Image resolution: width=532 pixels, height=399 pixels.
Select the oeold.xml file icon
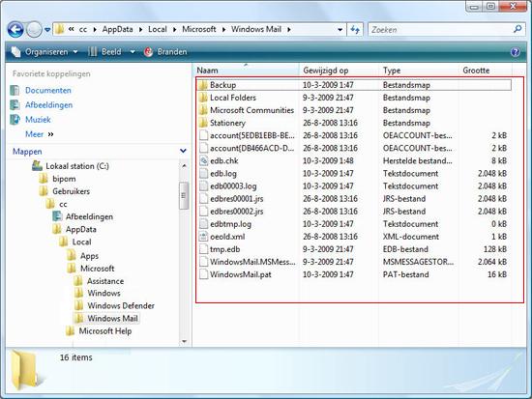[x=203, y=237]
